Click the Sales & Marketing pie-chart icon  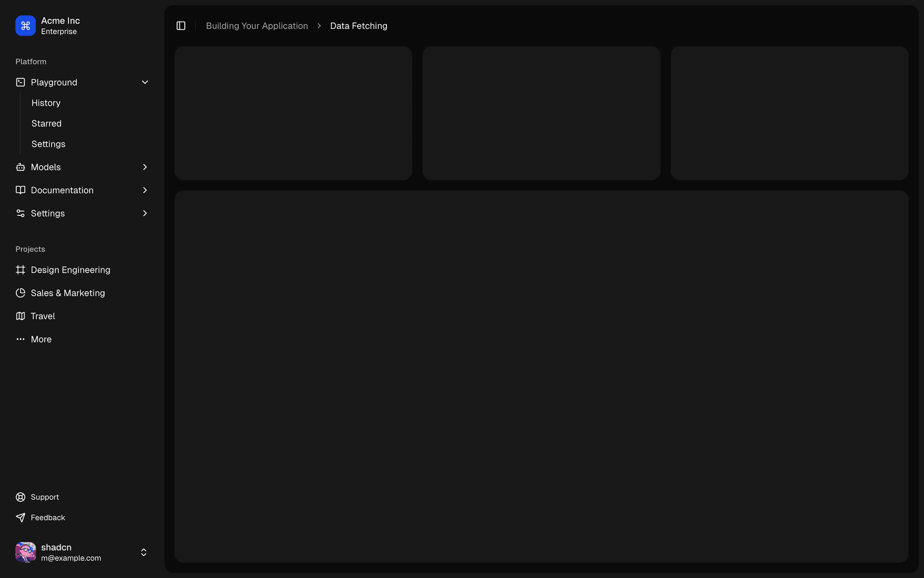[20, 292]
